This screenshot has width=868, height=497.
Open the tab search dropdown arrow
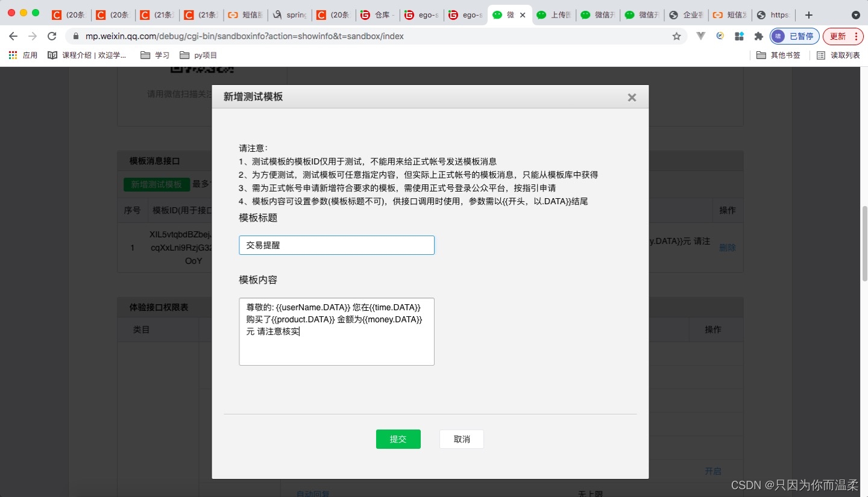(855, 15)
